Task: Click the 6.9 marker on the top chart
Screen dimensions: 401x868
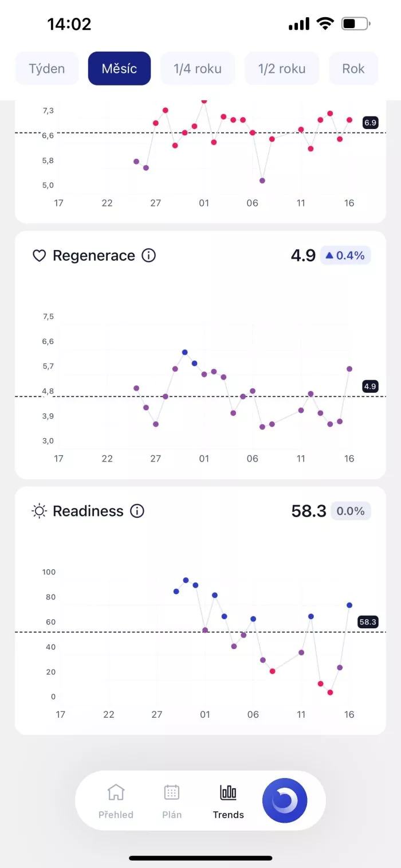Action: pyautogui.click(x=370, y=122)
